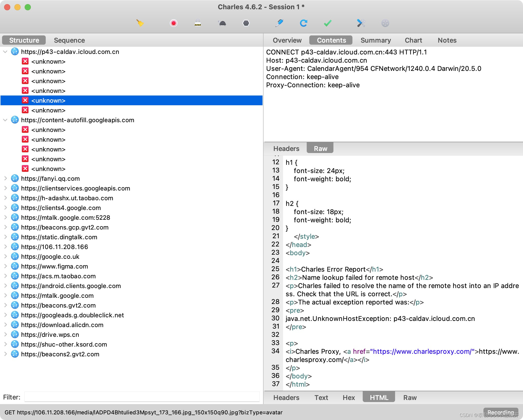Open the Tools wrench icon
The width and height of the screenshot is (523, 420).
361,23
